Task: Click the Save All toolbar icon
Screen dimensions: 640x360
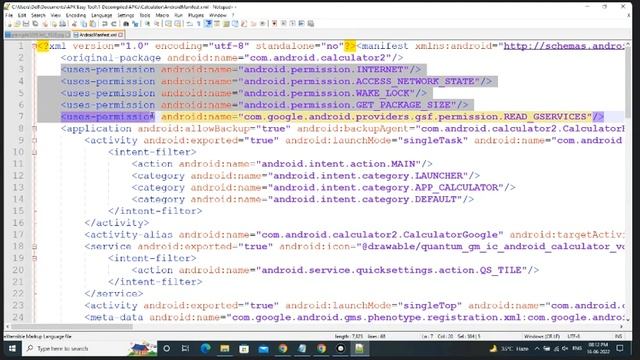Action: coord(35,24)
